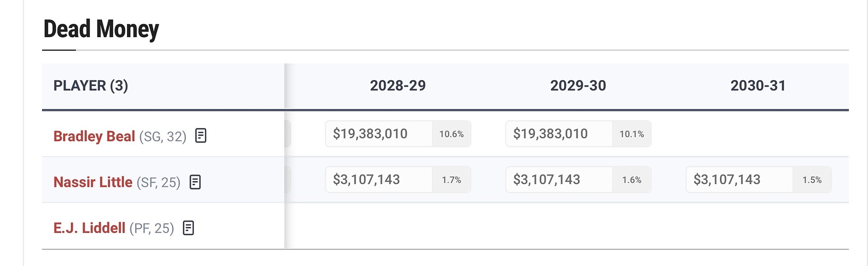Click Little's 2028-29 $3,107,143 cap figure
The width and height of the screenshot is (868, 266).
point(366,180)
